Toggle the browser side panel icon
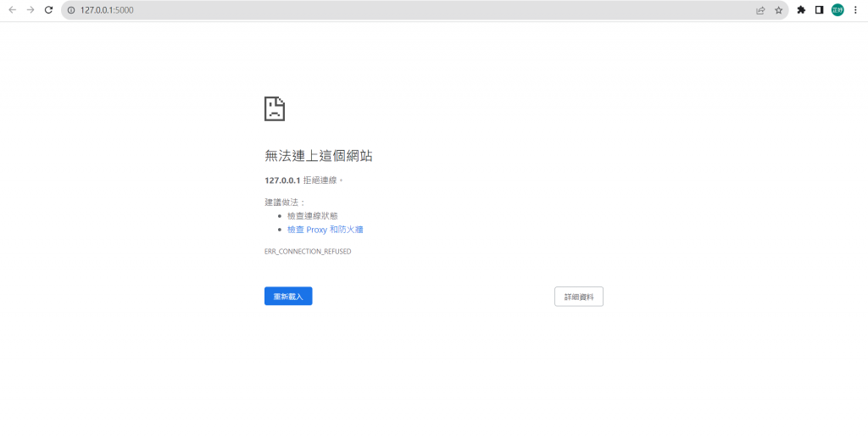 point(820,10)
